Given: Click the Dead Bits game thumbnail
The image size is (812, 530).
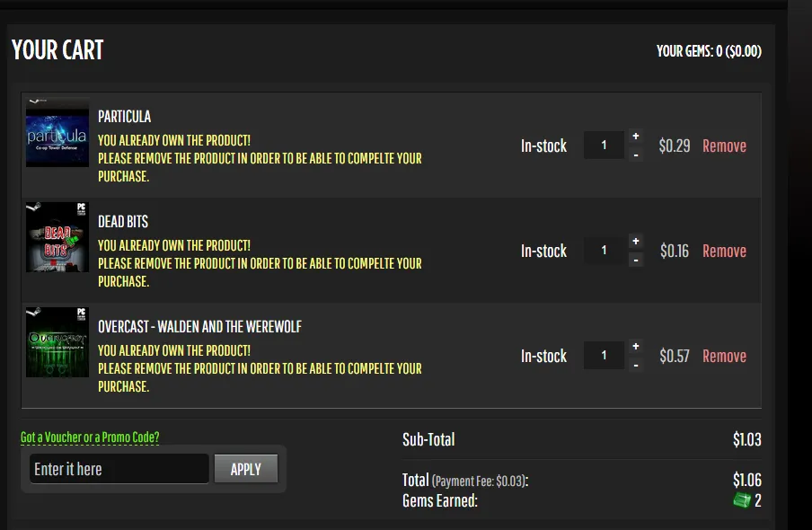Looking at the screenshot, I should coord(57,237).
